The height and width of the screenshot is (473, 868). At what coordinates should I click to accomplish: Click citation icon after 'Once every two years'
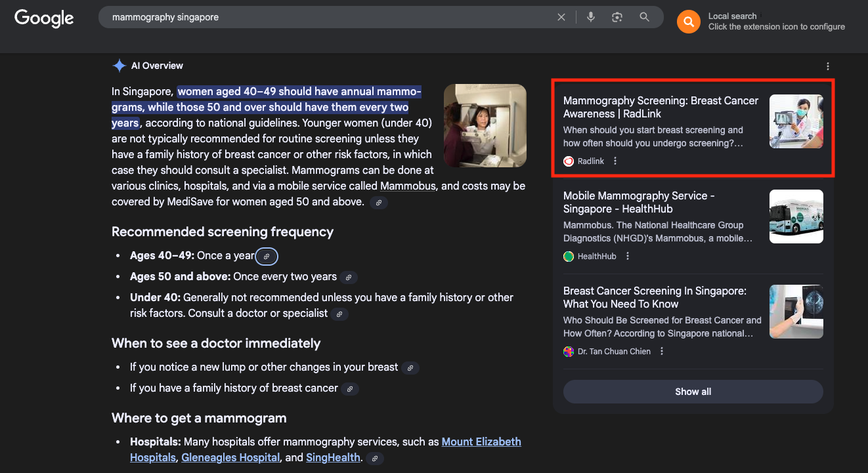point(349,278)
